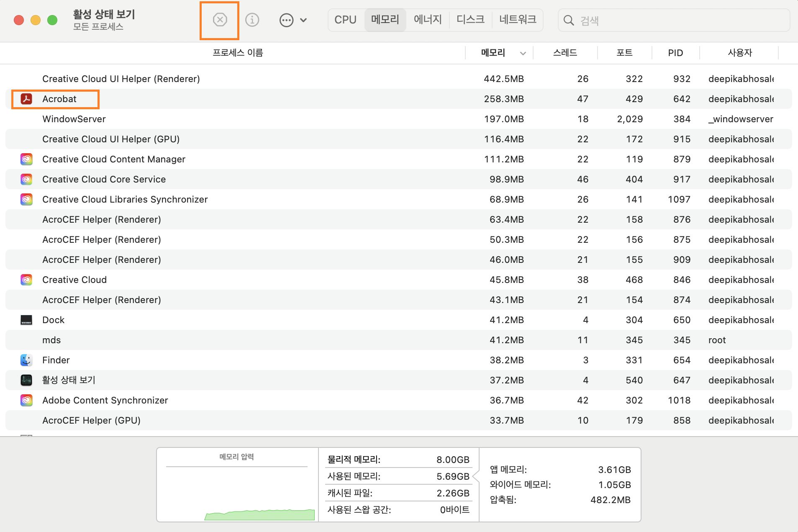The image size is (798, 532).
Task: Switch to the 네트워크 tab
Action: [518, 19]
